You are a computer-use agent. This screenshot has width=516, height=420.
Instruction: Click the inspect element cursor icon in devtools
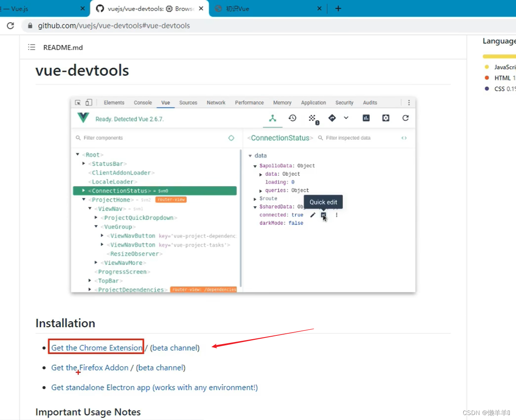click(78, 103)
